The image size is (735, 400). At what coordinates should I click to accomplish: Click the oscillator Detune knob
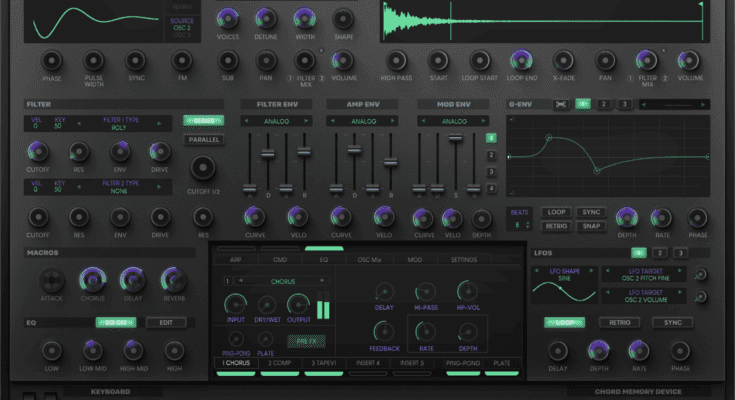[266, 18]
